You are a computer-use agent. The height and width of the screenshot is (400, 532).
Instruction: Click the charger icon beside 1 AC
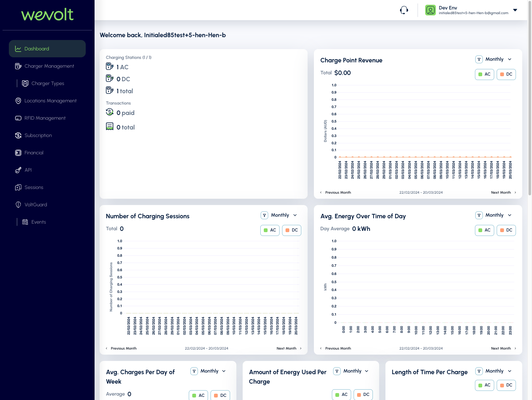tap(110, 66)
